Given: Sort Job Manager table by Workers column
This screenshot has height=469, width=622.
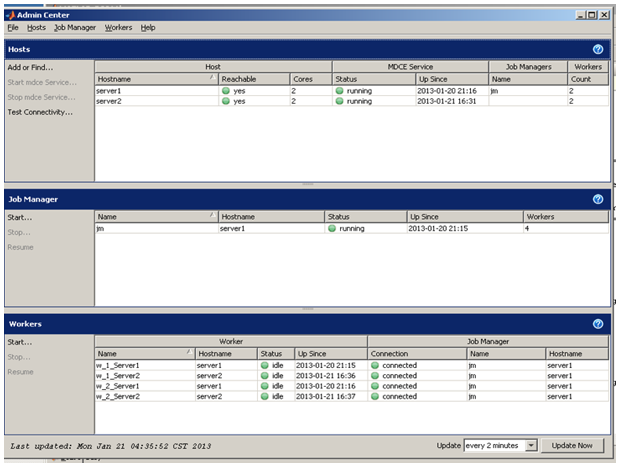Looking at the screenshot, I should click(x=566, y=217).
